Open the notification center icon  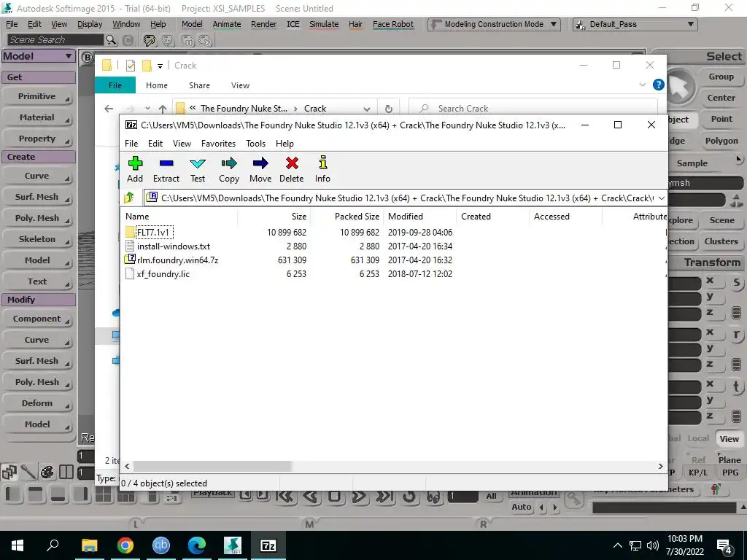[724, 545]
